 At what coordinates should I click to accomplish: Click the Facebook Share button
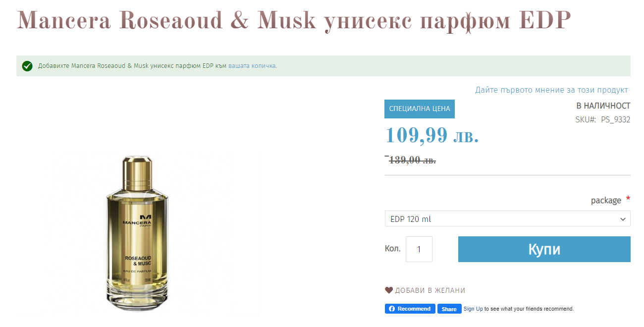click(449, 309)
